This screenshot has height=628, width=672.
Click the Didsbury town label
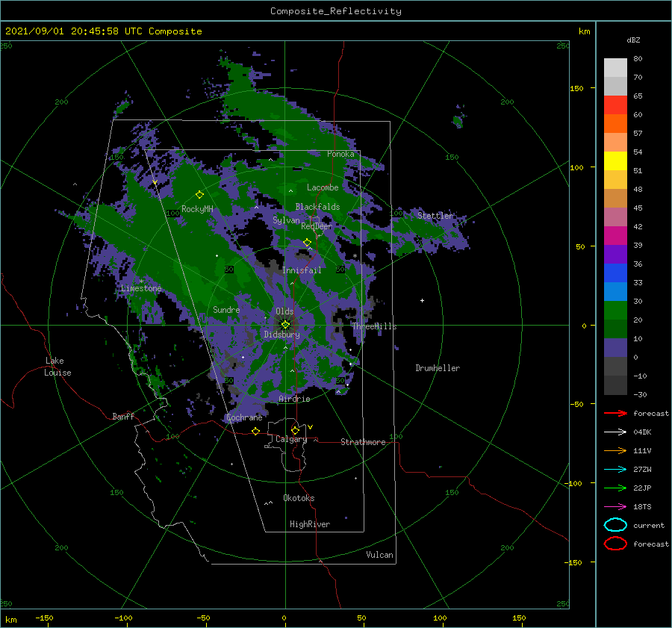(x=281, y=335)
